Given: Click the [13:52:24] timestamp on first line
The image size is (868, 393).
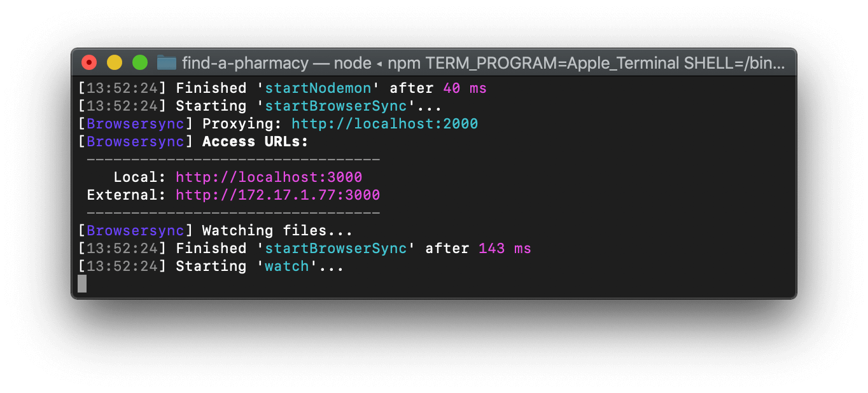Looking at the screenshot, I should pyautogui.click(x=122, y=88).
